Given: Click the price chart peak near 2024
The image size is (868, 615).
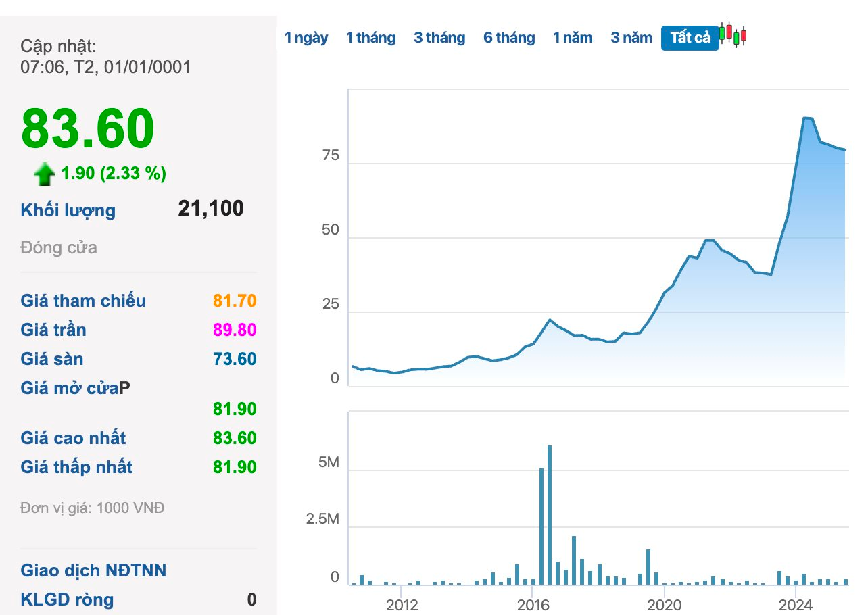Looking at the screenshot, I should [x=806, y=118].
